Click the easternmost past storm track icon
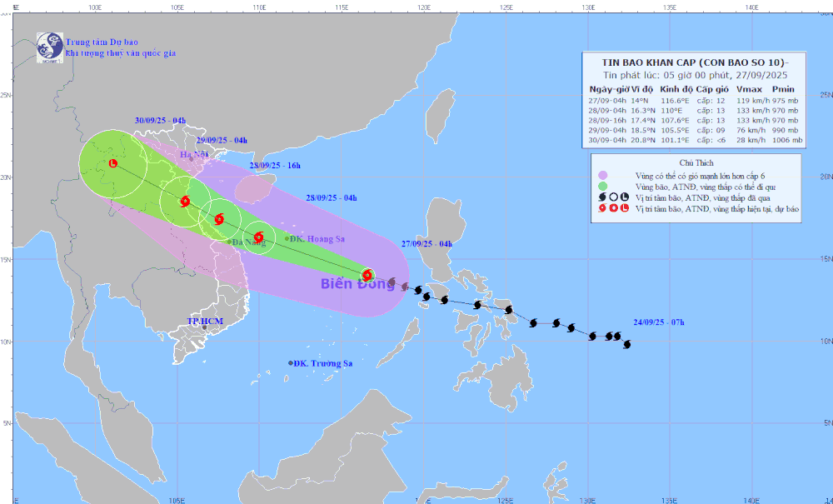833x504 pixels. click(x=626, y=344)
